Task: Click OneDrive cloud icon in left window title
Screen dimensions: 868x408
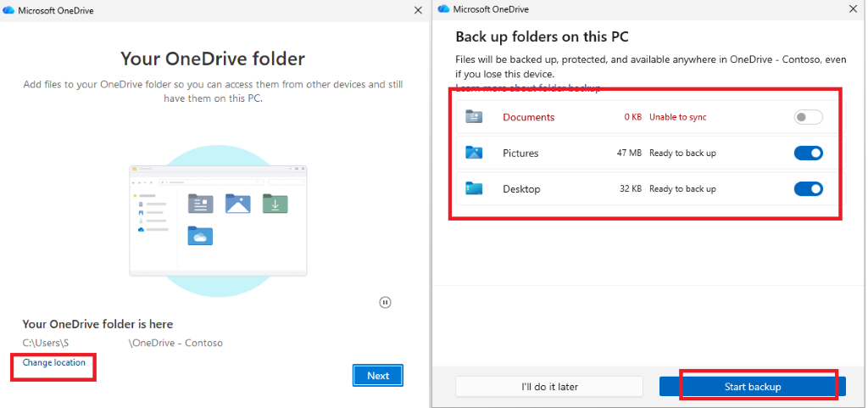Action: [x=8, y=10]
